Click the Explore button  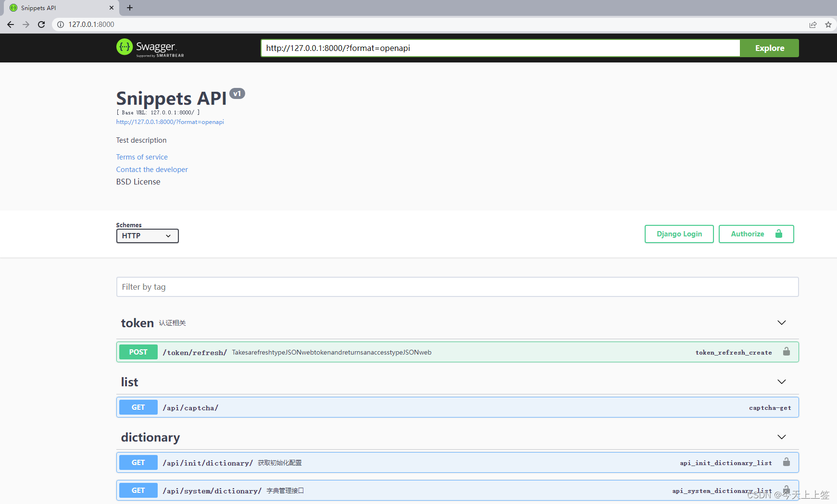(x=769, y=48)
